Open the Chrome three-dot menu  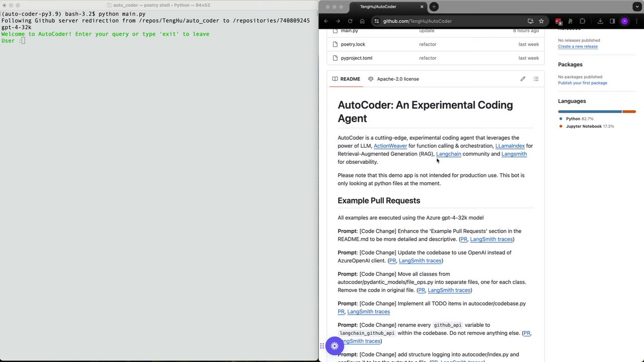pyautogui.click(x=636, y=21)
